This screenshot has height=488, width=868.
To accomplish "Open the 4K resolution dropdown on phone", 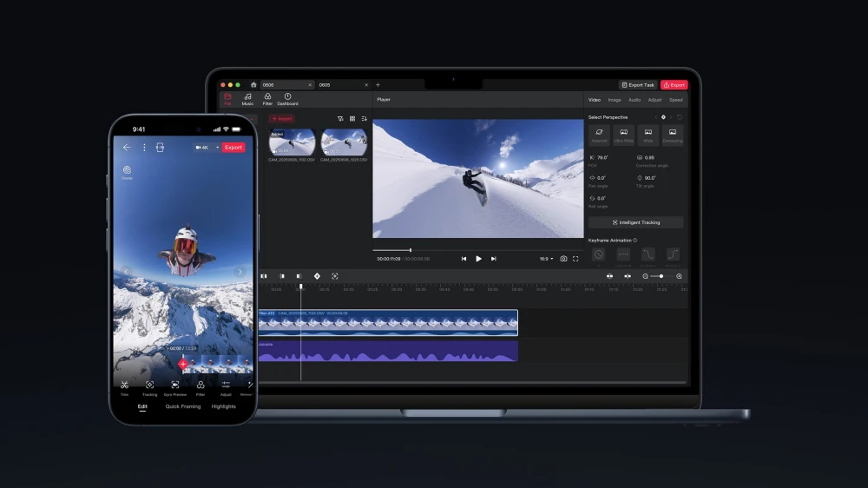I will pos(207,148).
